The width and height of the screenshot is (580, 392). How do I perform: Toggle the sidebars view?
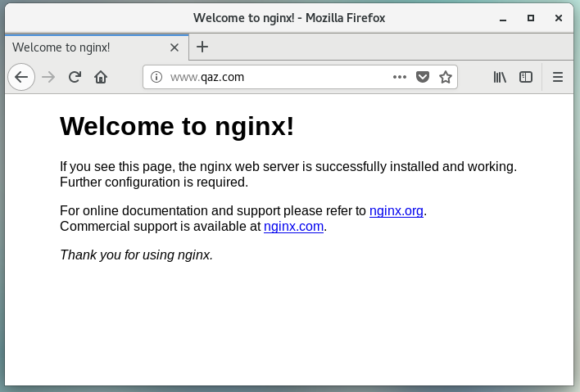coord(526,77)
